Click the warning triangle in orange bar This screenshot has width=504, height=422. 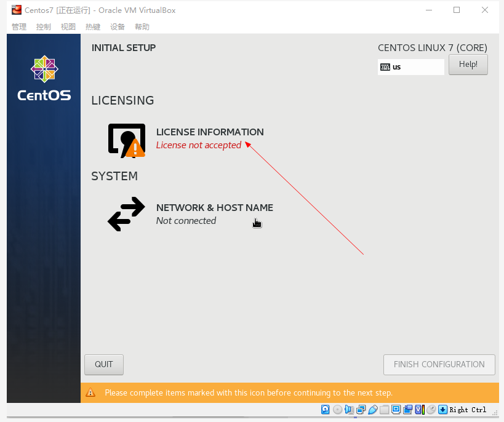[90, 392]
